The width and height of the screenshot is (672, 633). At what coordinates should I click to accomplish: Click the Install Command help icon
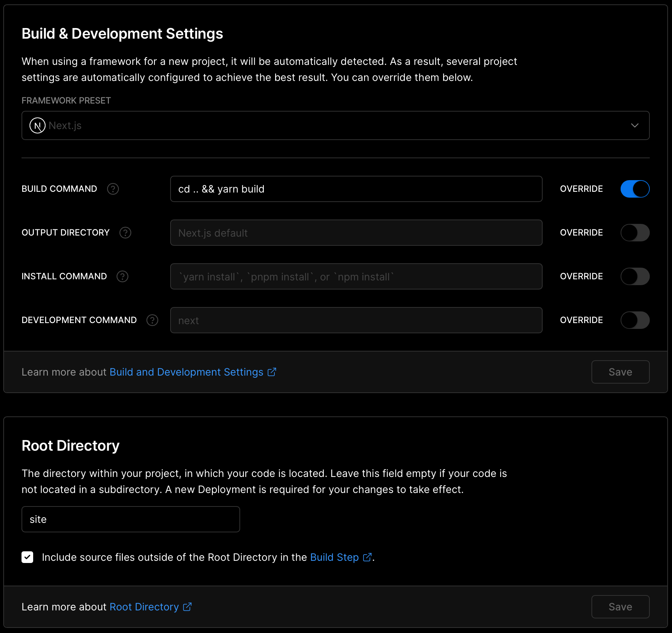point(122,276)
